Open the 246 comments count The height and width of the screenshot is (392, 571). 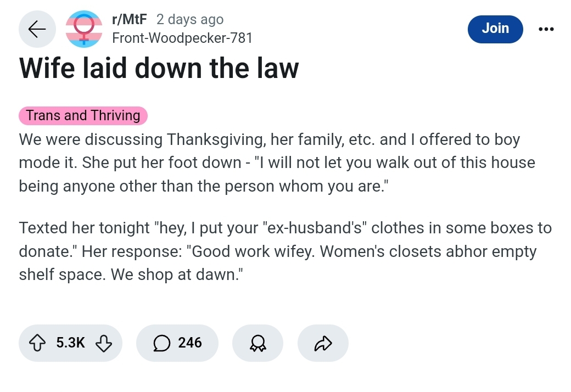pos(190,343)
